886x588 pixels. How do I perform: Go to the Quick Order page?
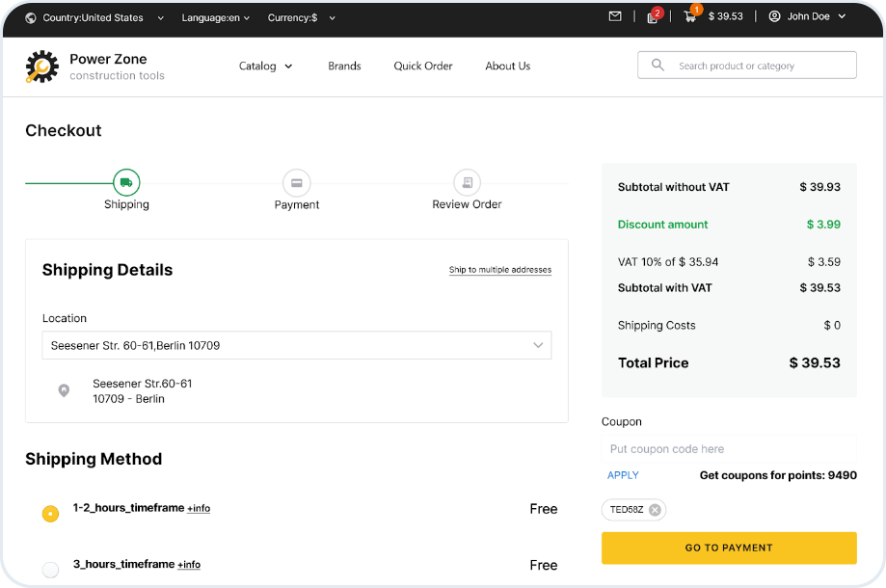pos(422,67)
